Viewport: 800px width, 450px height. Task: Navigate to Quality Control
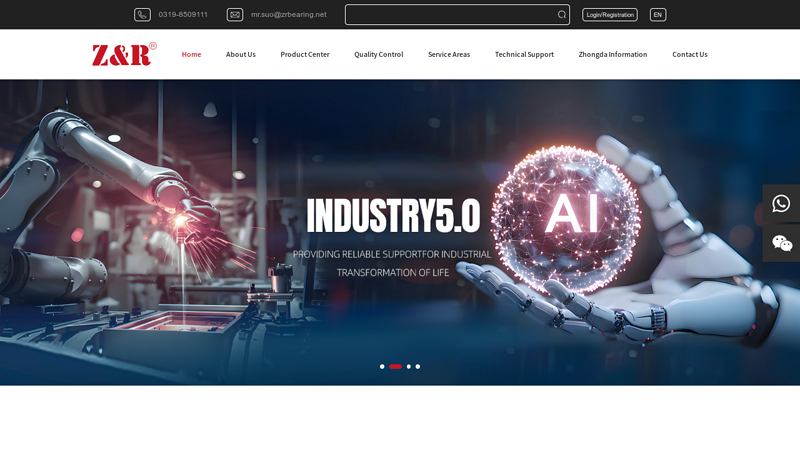pyautogui.click(x=379, y=55)
